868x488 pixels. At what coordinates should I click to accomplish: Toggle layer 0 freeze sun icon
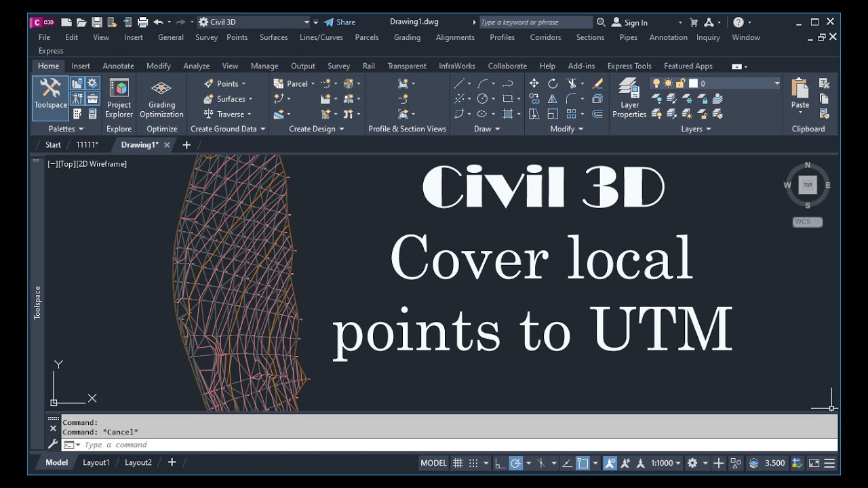point(668,83)
